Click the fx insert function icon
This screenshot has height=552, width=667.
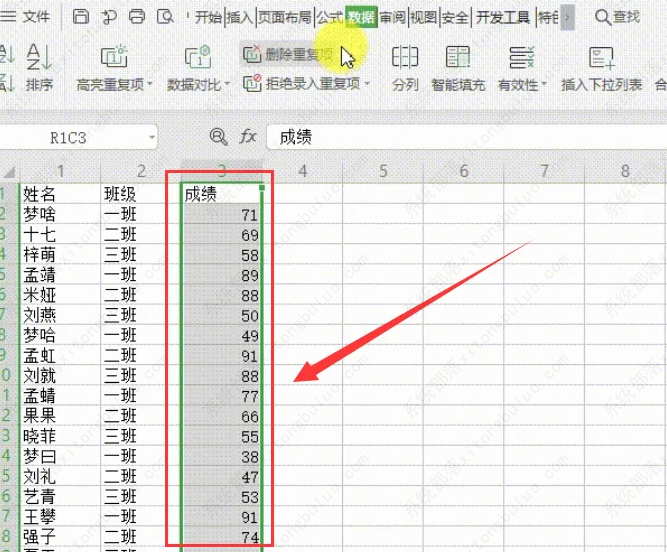click(x=248, y=137)
